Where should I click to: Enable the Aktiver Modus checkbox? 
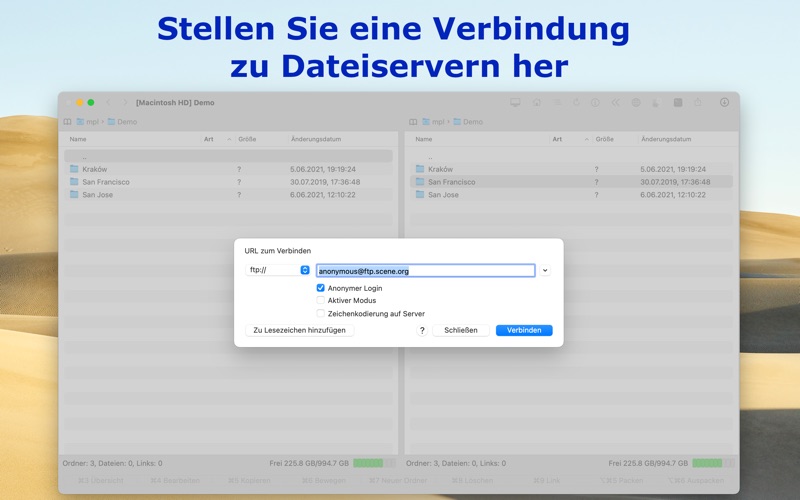[x=320, y=300]
